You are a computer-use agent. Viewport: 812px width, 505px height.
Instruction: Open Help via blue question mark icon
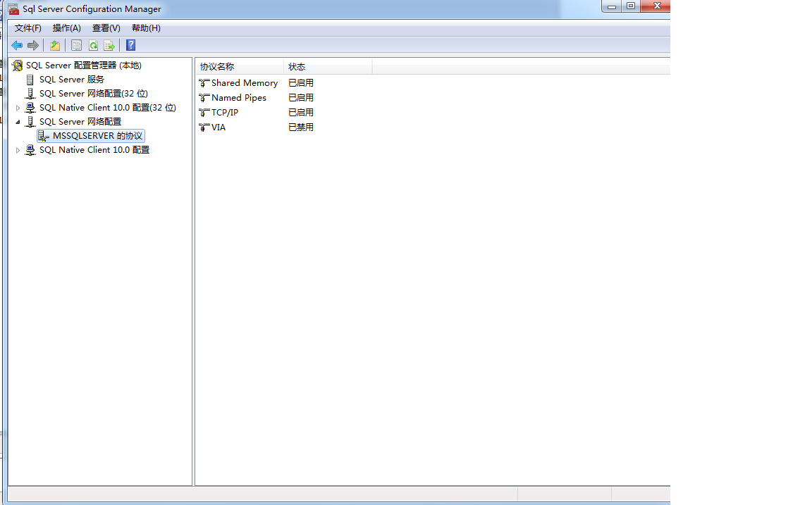131,46
